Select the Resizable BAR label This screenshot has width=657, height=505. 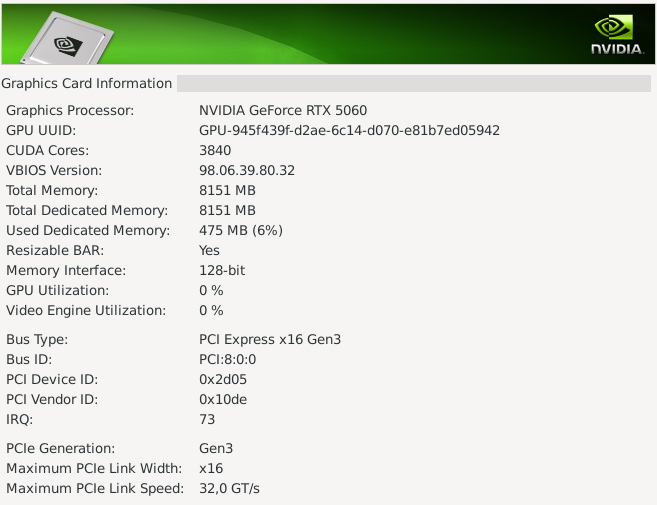[x=55, y=251]
